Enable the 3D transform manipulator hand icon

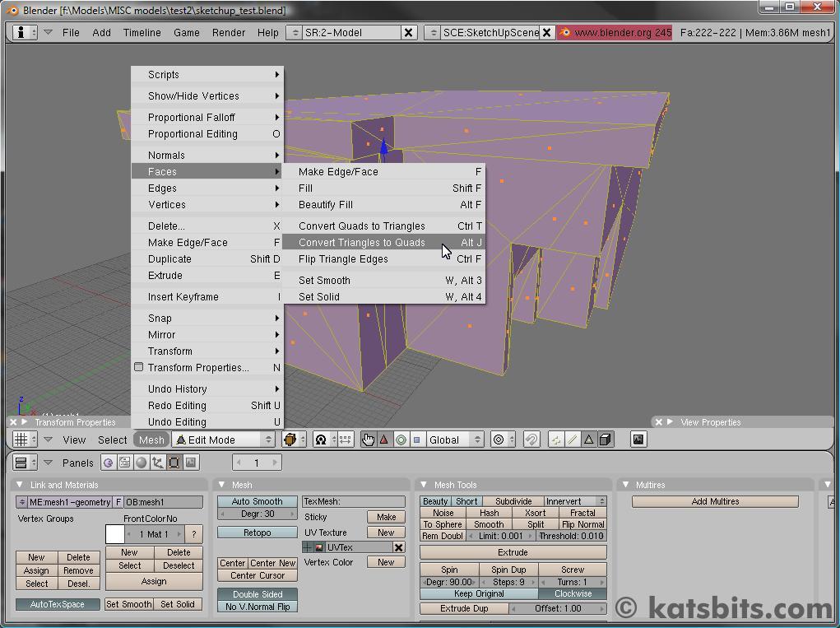point(368,440)
